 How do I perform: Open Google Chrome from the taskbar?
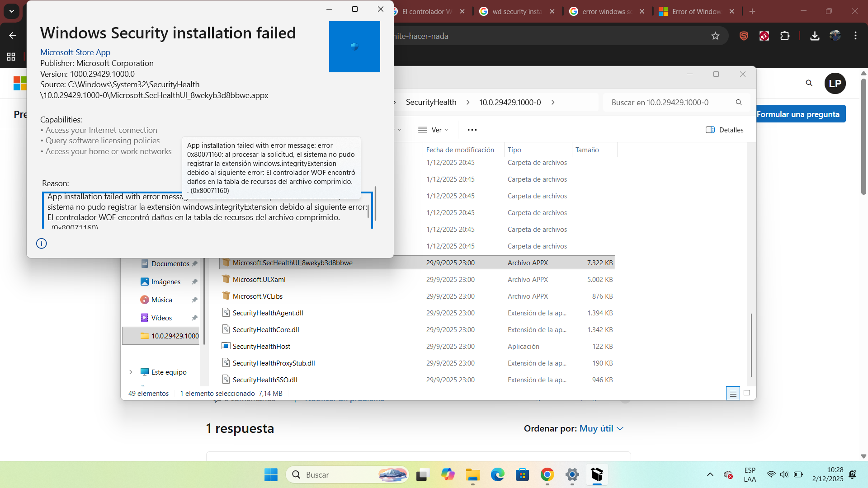click(547, 475)
